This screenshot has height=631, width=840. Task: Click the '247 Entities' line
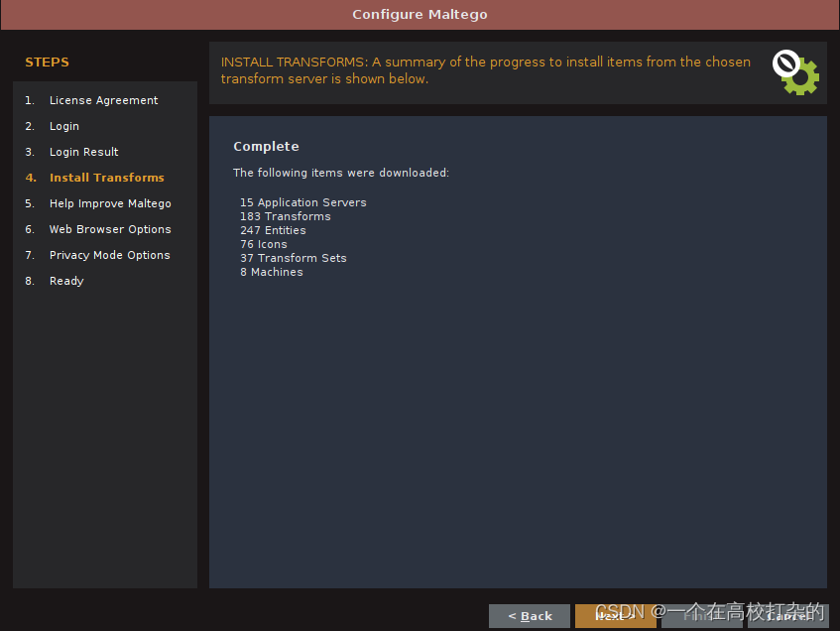click(273, 230)
